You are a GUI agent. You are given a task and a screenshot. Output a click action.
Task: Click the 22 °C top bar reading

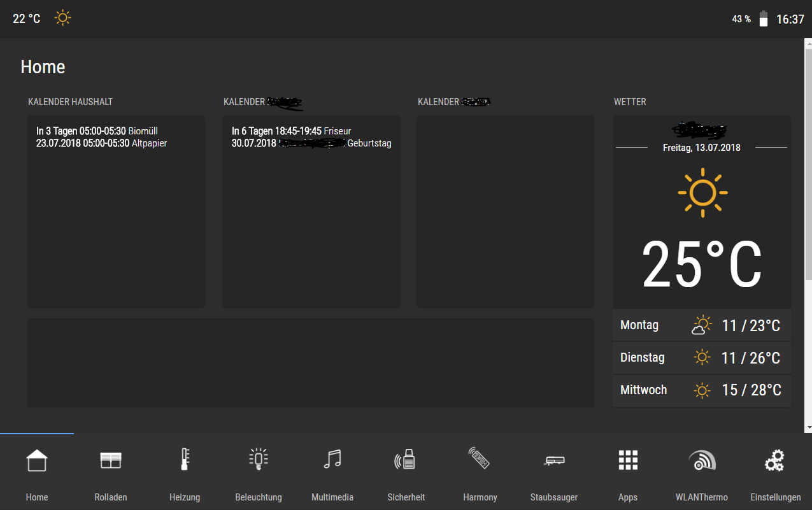tap(27, 18)
